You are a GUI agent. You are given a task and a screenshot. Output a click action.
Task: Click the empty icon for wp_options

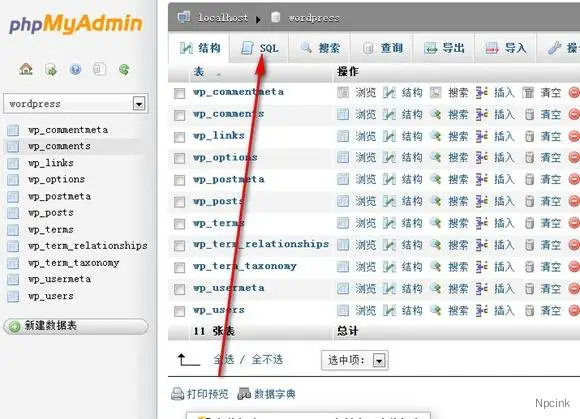point(529,158)
